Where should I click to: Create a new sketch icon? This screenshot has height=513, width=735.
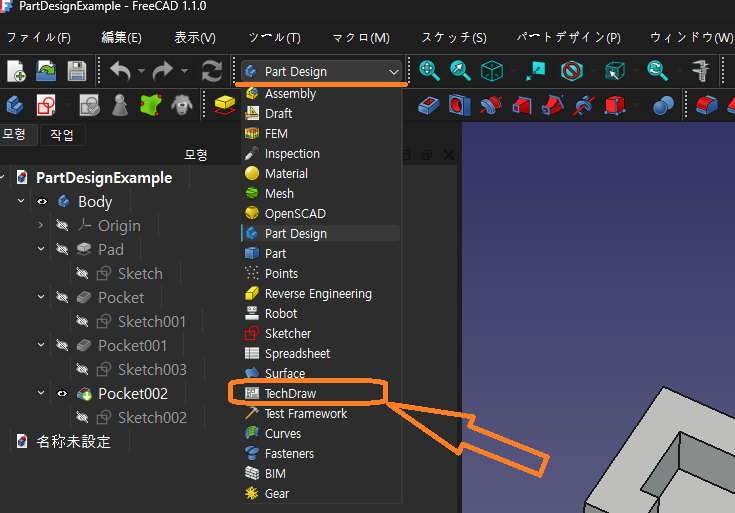(x=46, y=105)
